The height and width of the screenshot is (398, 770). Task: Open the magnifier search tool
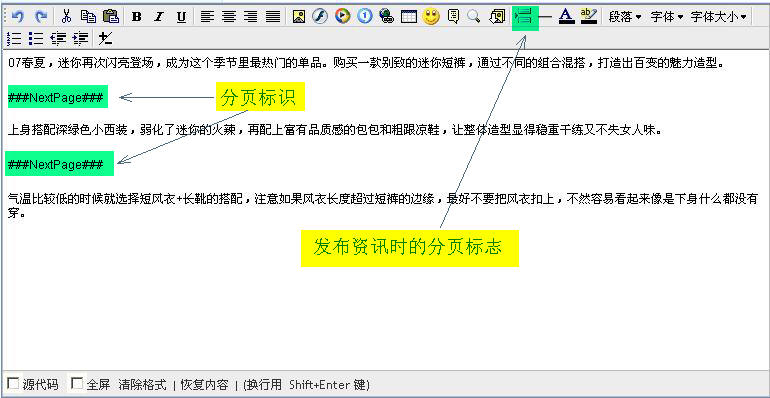[x=474, y=17]
